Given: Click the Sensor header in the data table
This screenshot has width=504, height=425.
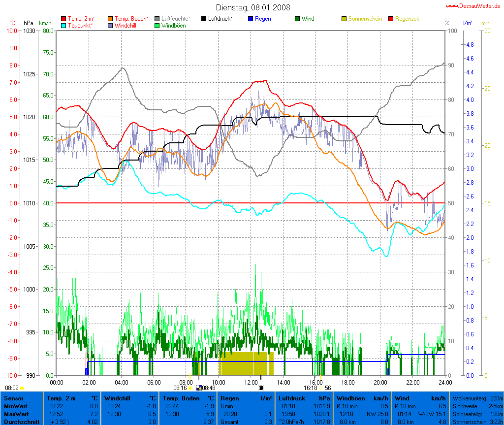Looking at the screenshot, I should coord(13,398).
